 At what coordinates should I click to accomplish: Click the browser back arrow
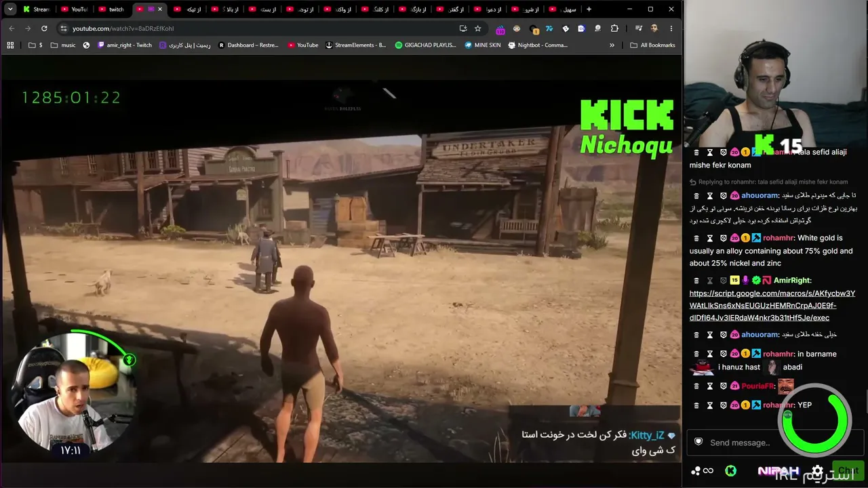pos(12,28)
